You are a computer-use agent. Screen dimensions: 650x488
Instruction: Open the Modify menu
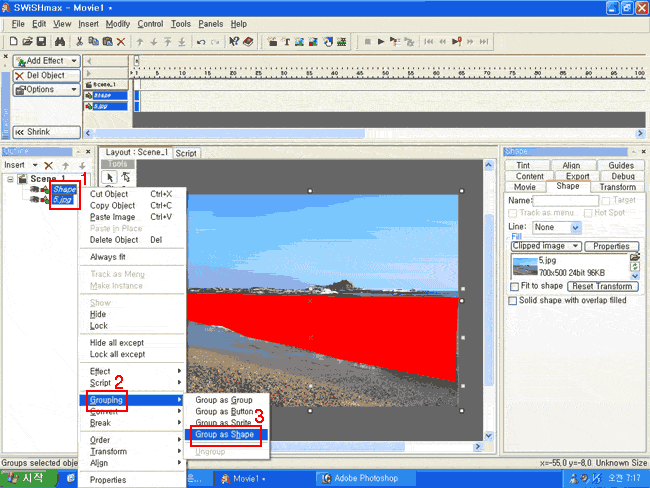tap(118, 24)
